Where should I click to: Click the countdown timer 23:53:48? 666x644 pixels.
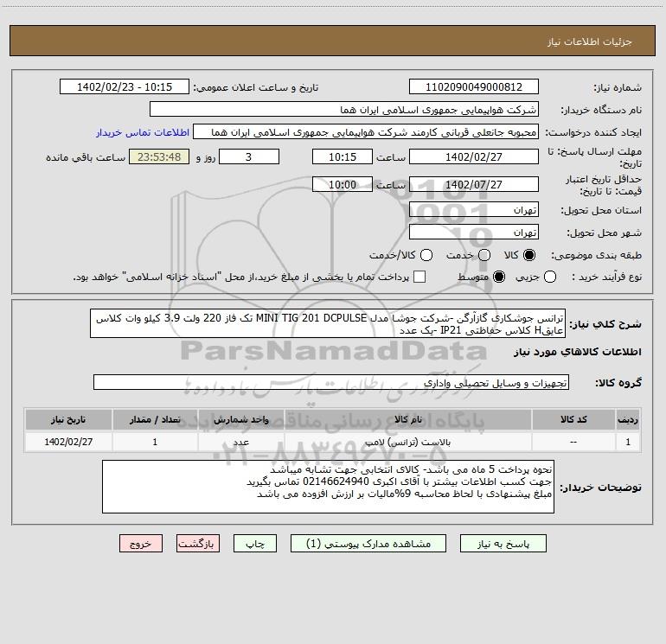pos(159,156)
